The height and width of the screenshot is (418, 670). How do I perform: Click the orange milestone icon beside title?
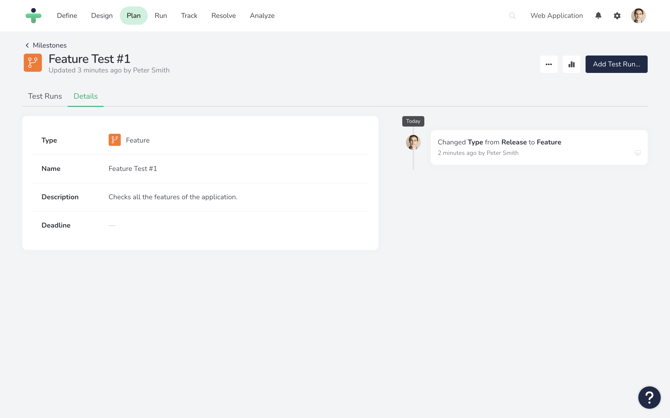(33, 63)
